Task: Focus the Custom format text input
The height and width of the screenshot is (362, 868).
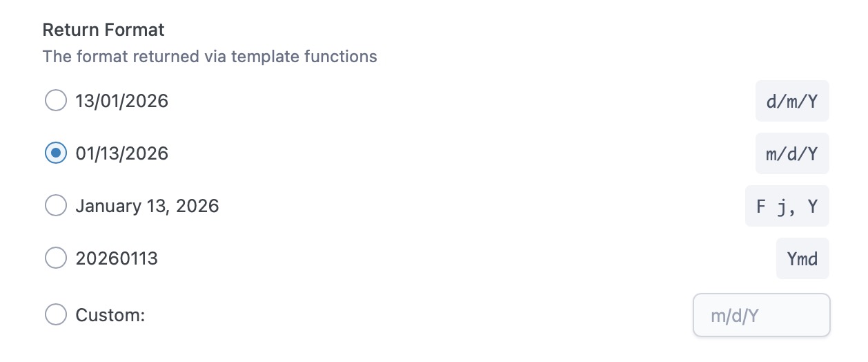Action: (x=761, y=316)
